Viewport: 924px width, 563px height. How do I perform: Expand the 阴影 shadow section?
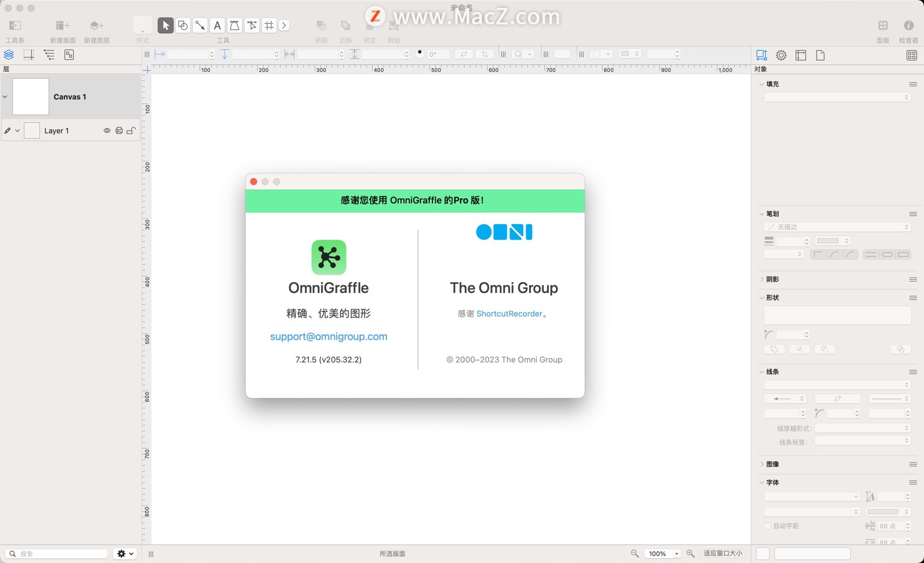[762, 279]
